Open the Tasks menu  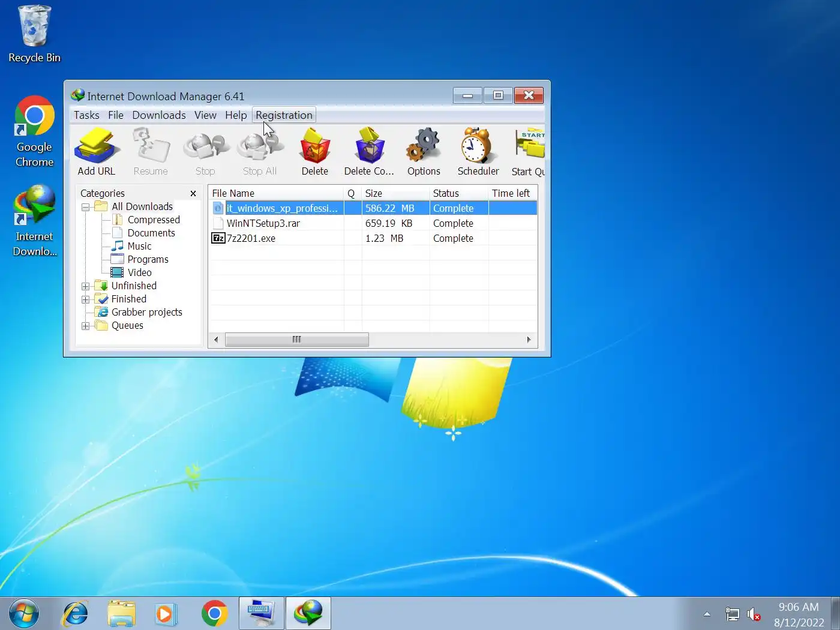tap(86, 115)
